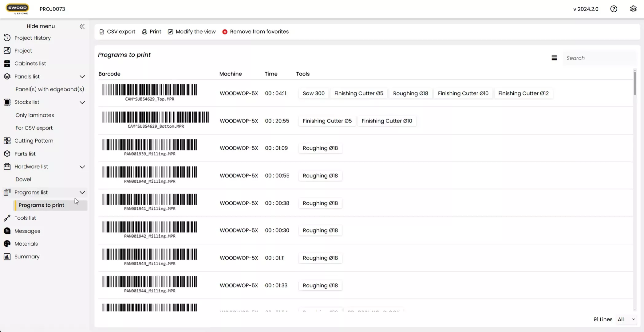Screen dimensions: 644x332
Task: Collapse the Stocks list chevron
Action: click(x=82, y=102)
